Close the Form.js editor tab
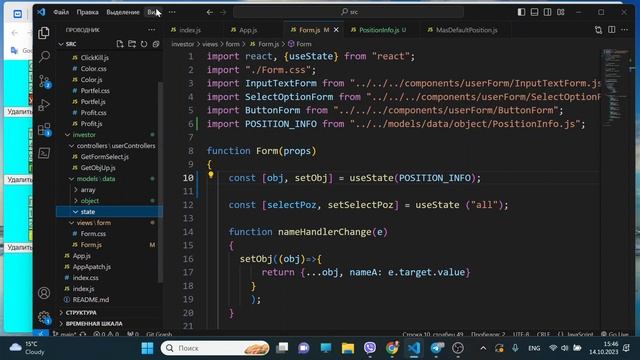640x360 pixels. pos(336,30)
